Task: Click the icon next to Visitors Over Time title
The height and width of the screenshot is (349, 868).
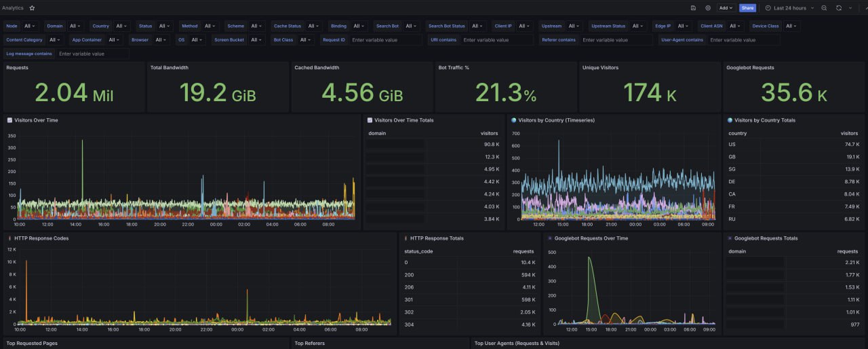Action: pos(9,120)
